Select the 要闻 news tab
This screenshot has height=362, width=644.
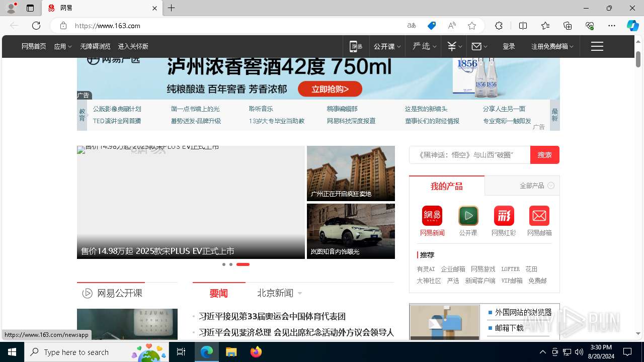pyautogui.click(x=219, y=293)
